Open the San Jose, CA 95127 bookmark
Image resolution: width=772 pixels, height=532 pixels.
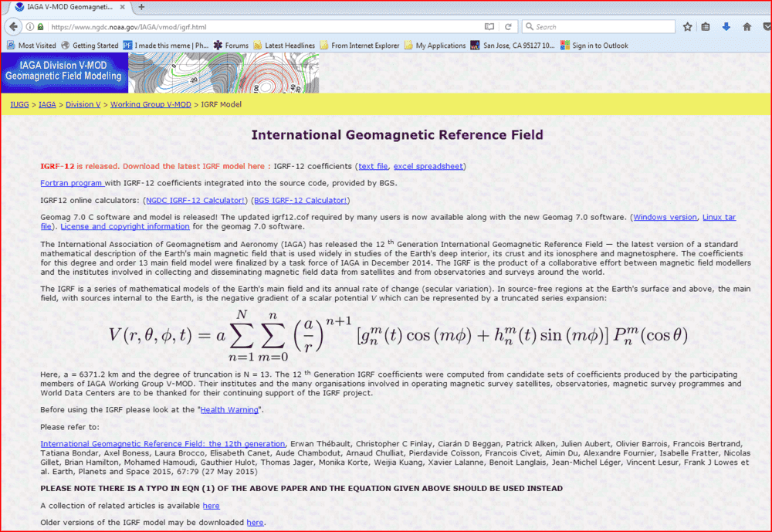(513, 46)
